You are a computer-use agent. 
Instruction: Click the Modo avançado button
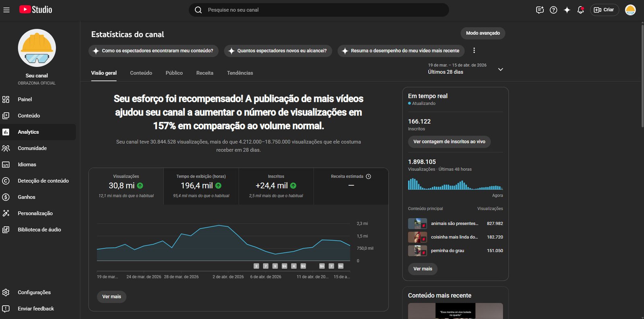[x=483, y=33]
